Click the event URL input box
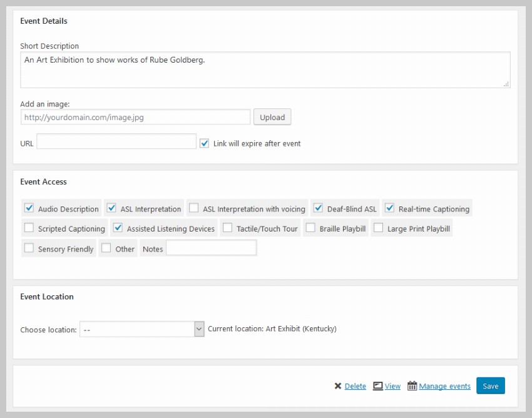Image resolution: width=532 pixels, height=418 pixels. (x=116, y=141)
